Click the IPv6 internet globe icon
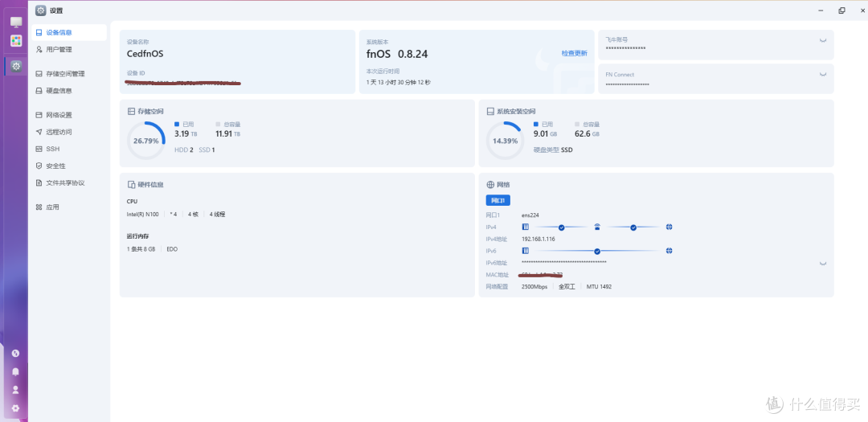Image resolution: width=868 pixels, height=422 pixels. (x=669, y=251)
